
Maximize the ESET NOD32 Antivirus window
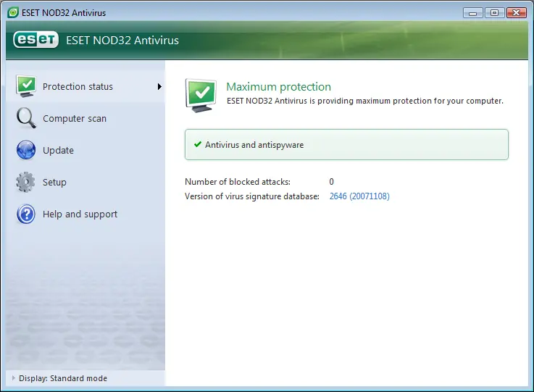[494, 13]
